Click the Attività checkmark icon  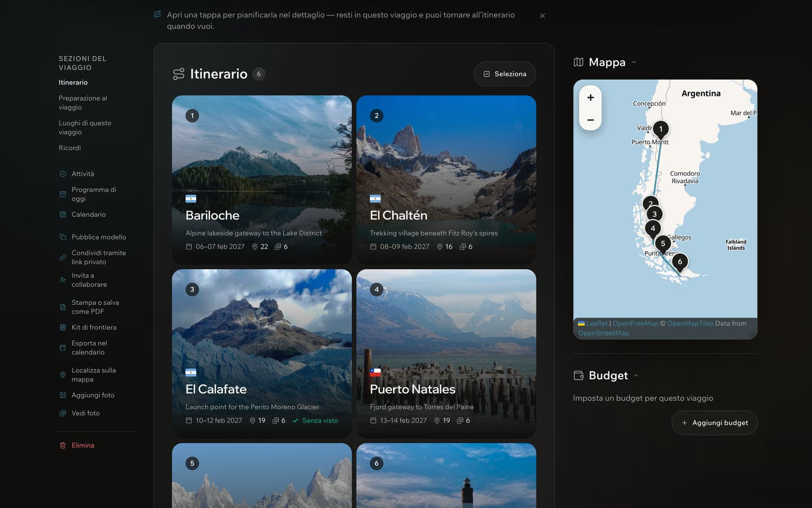point(63,174)
